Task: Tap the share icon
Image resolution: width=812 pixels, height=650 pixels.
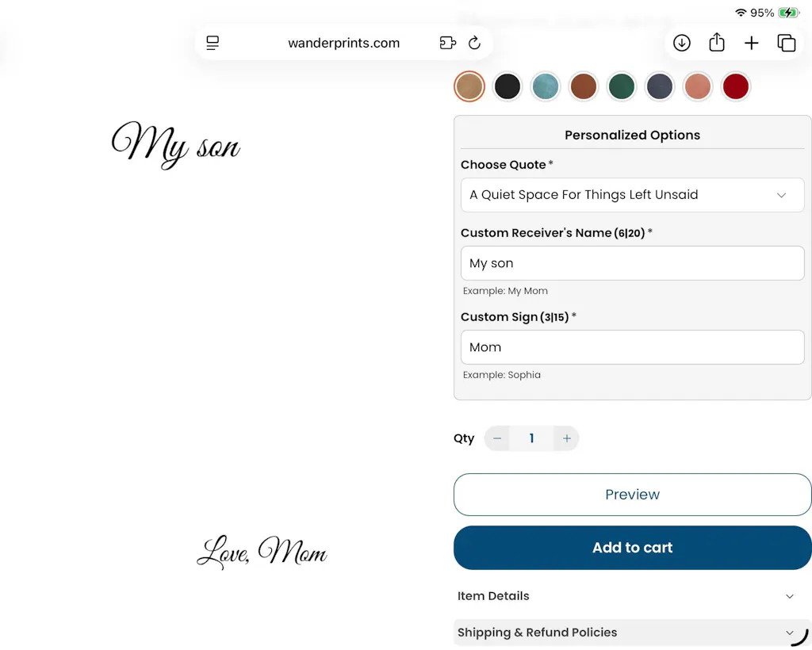Action: 717,44
